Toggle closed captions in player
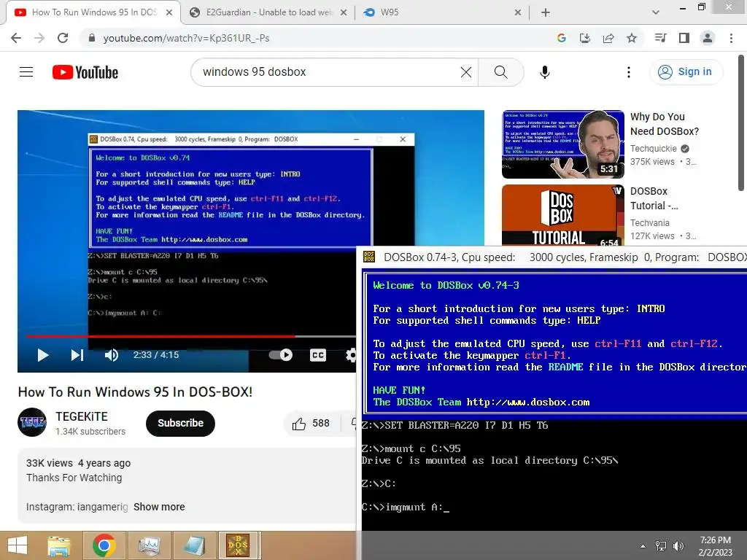This screenshot has width=747, height=560. click(318, 355)
